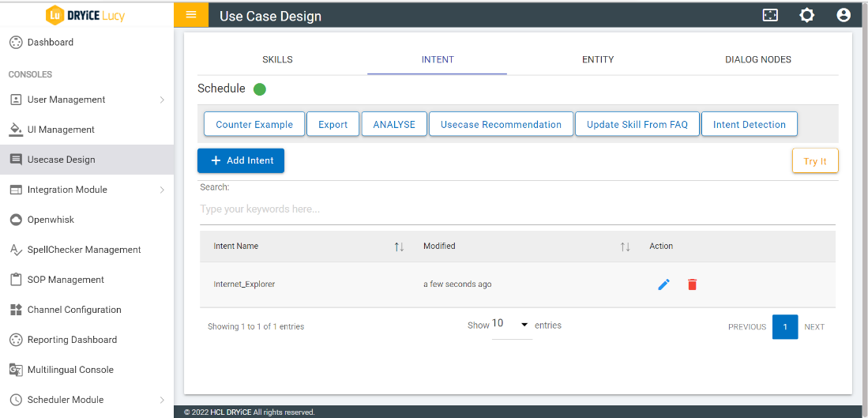Sort by Modified column arrows icon
868x418 pixels.
[x=625, y=247]
